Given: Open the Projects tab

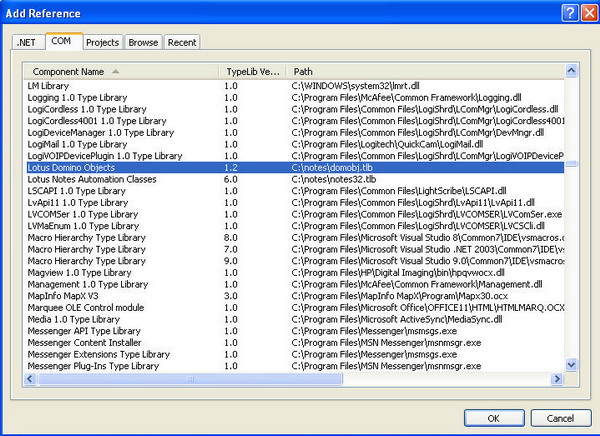Looking at the screenshot, I should [103, 42].
